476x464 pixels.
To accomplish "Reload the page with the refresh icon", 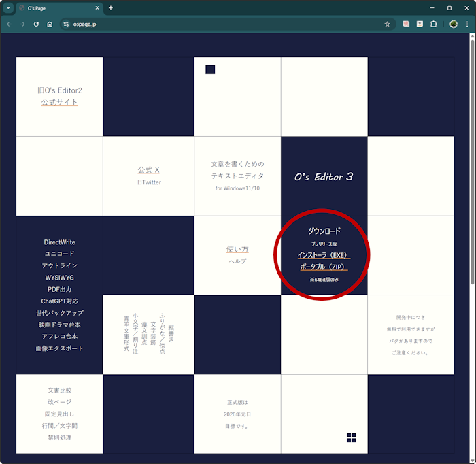I will coord(36,24).
